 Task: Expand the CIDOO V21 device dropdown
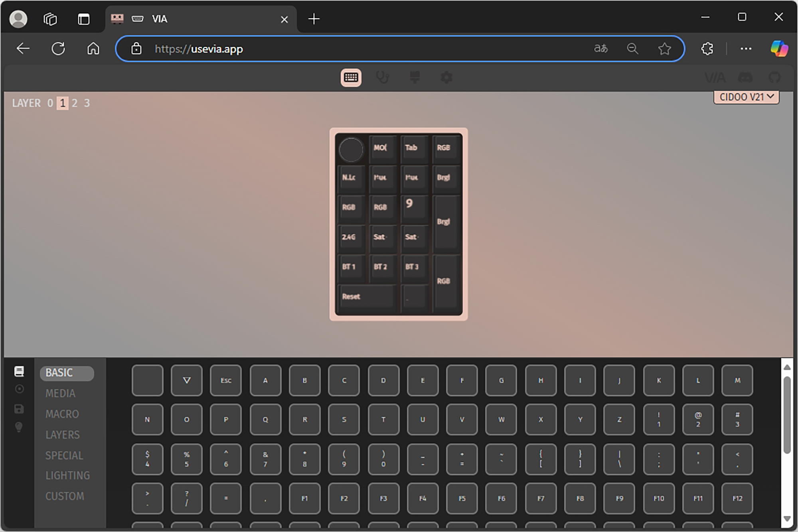pyautogui.click(x=746, y=97)
